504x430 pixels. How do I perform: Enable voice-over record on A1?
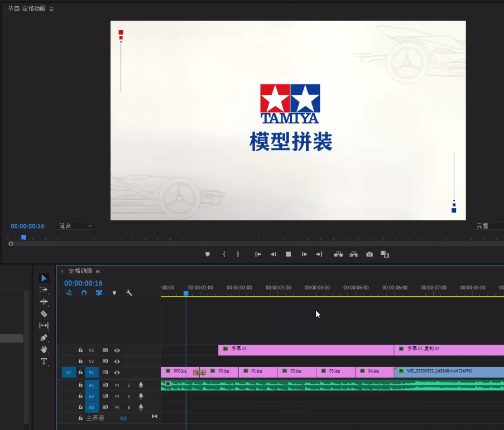[x=141, y=385]
